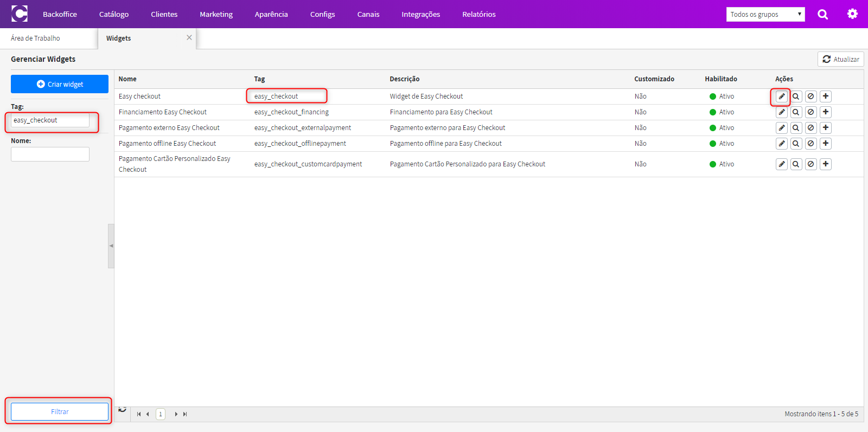Collapse the filter side panel
This screenshot has height=432, width=868.
coord(111,246)
